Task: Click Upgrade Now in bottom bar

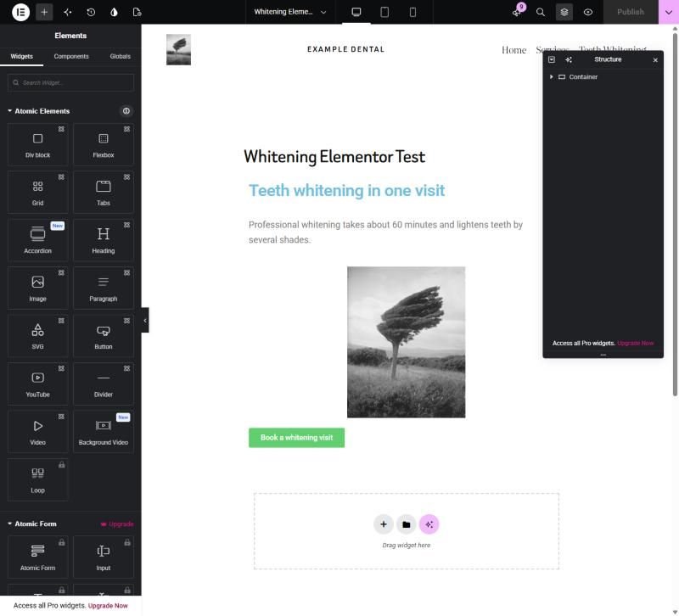Action: pyautogui.click(x=108, y=606)
